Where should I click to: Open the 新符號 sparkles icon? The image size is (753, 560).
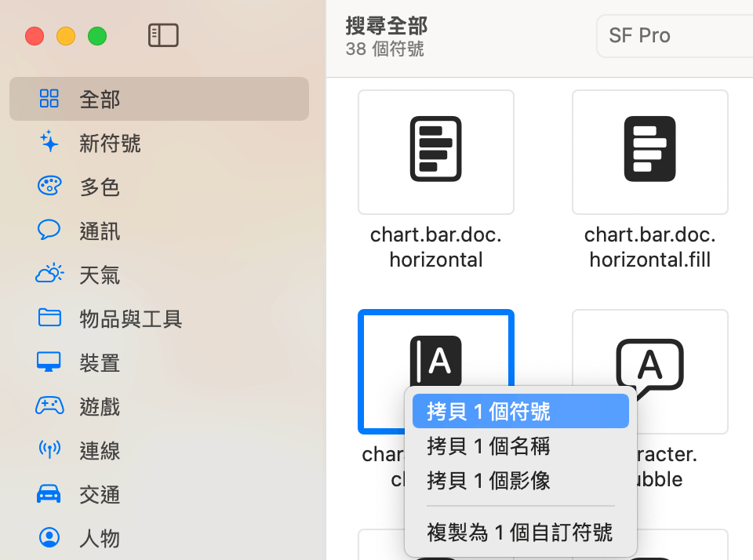[49, 141]
